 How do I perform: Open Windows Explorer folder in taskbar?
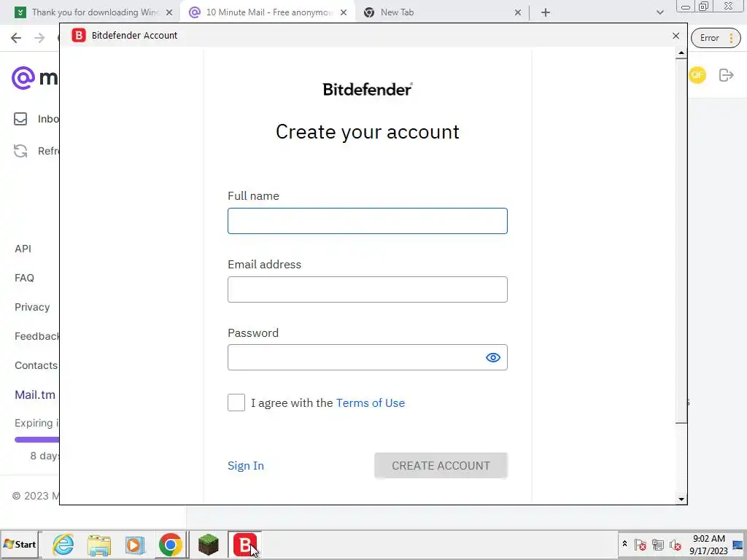(x=99, y=545)
